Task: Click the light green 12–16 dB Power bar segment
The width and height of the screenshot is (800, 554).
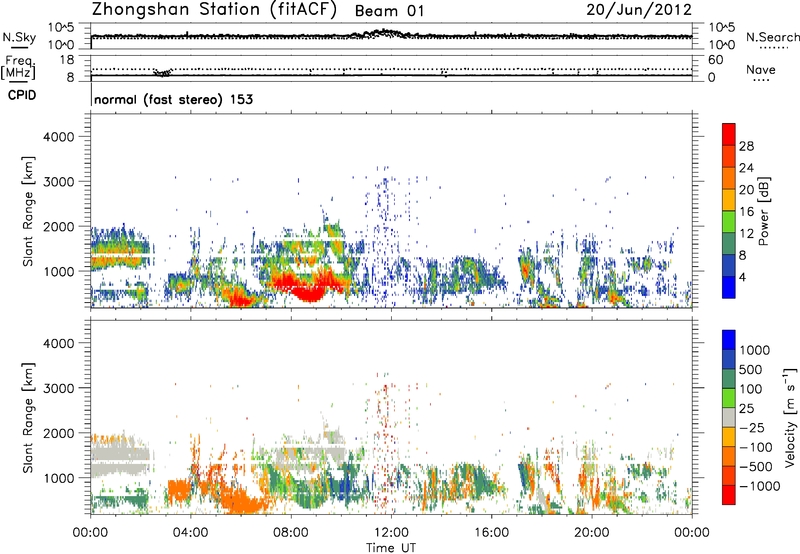Action: coord(729,221)
